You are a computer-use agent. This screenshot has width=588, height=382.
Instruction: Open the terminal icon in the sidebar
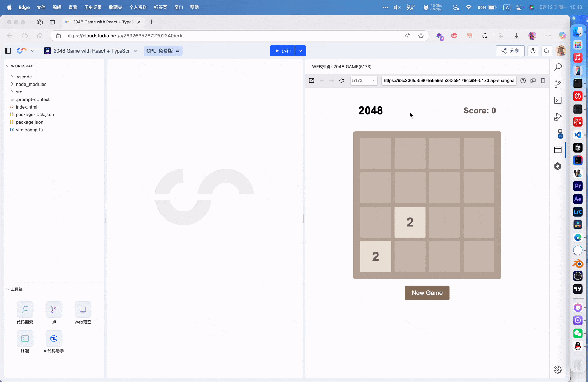(x=558, y=100)
